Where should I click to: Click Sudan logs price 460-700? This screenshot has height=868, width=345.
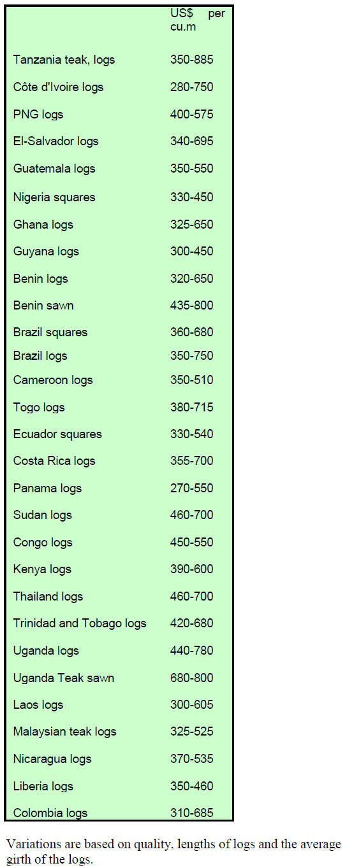(x=192, y=515)
